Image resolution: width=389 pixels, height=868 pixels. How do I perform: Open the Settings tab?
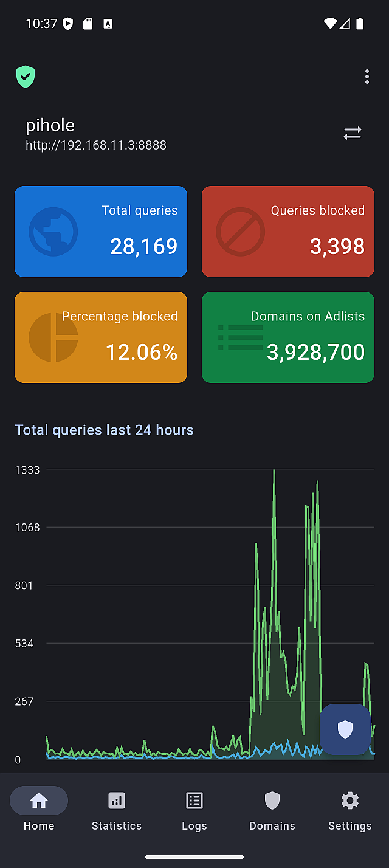click(x=350, y=808)
